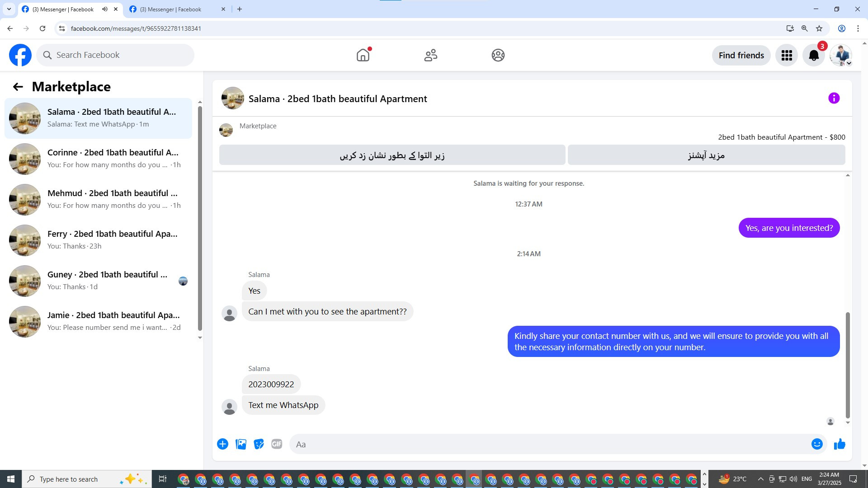The height and width of the screenshot is (488, 868).
Task: Open the Friends icon in top navigation
Action: point(430,55)
